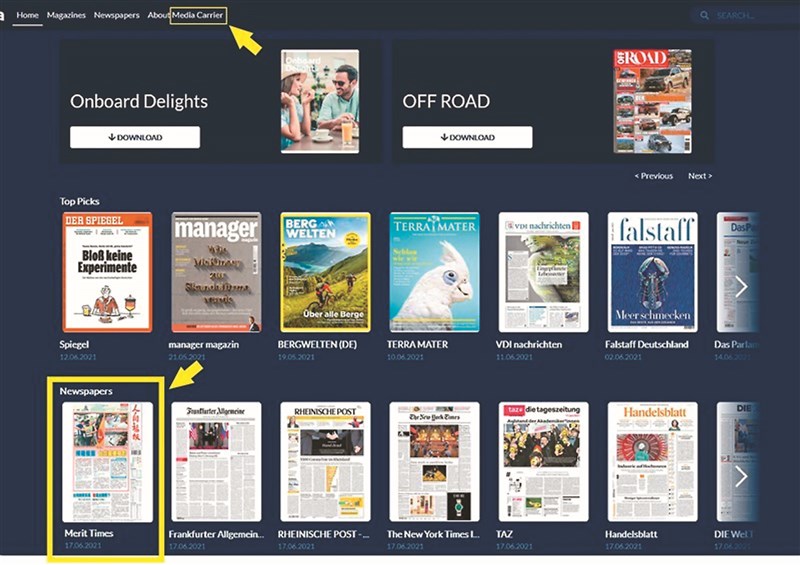800x565 pixels.
Task: Open the Frankfurter Allgemeine front page
Action: pos(216,462)
